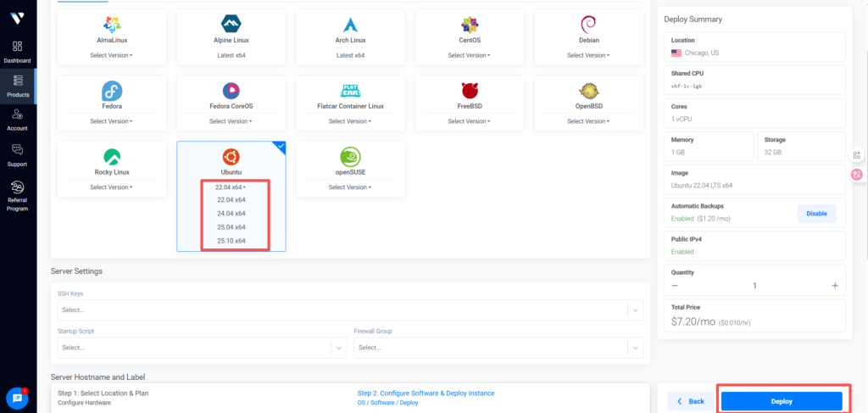Viewport: 868px width, 413px height.
Task: Expand AlmaLinux Select Version dropdown
Action: pos(111,55)
